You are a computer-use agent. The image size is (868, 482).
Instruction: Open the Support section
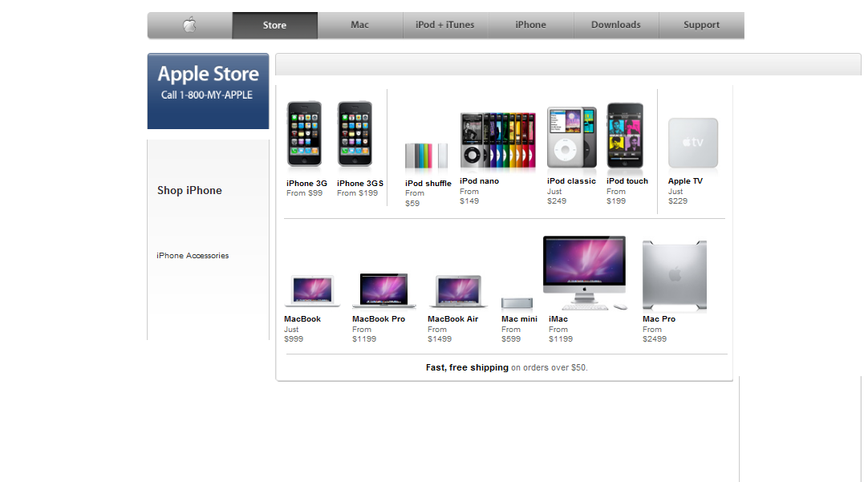(x=701, y=25)
